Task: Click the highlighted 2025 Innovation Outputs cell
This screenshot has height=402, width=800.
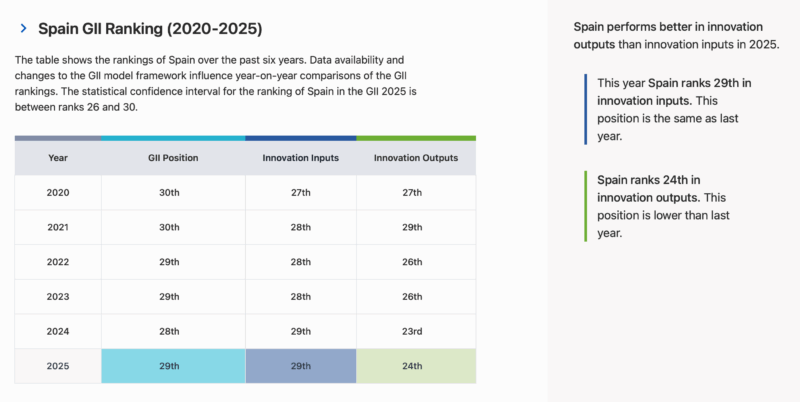Action: tap(415, 366)
